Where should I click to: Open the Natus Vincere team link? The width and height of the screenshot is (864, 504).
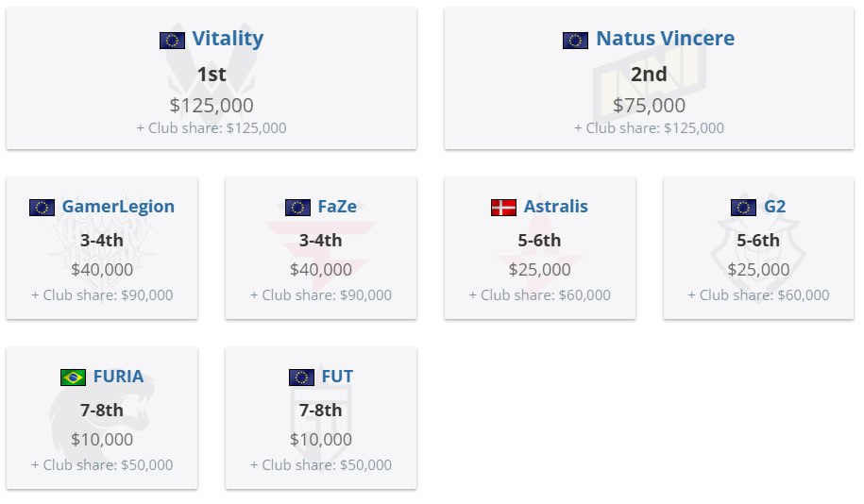tap(665, 39)
